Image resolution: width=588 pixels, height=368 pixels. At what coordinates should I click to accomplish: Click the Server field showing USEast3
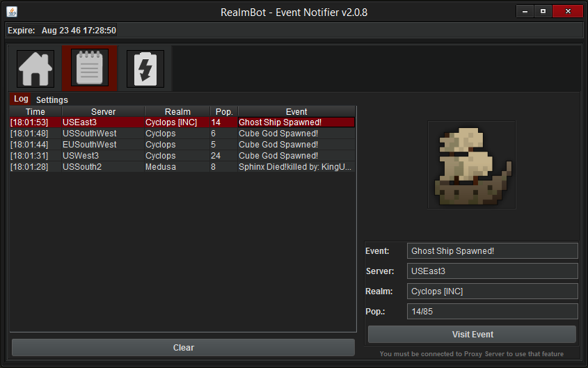pyautogui.click(x=493, y=271)
